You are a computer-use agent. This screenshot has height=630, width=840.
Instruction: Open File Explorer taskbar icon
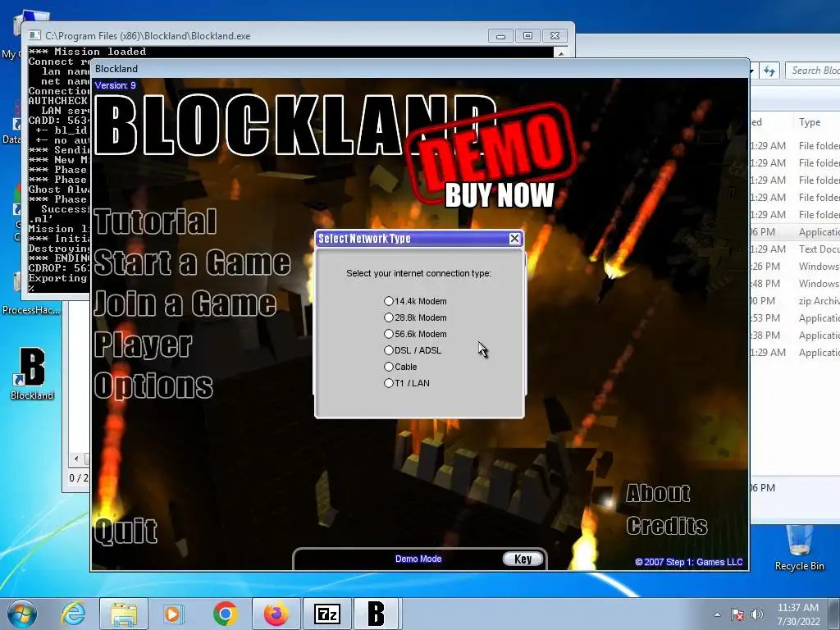(124, 614)
